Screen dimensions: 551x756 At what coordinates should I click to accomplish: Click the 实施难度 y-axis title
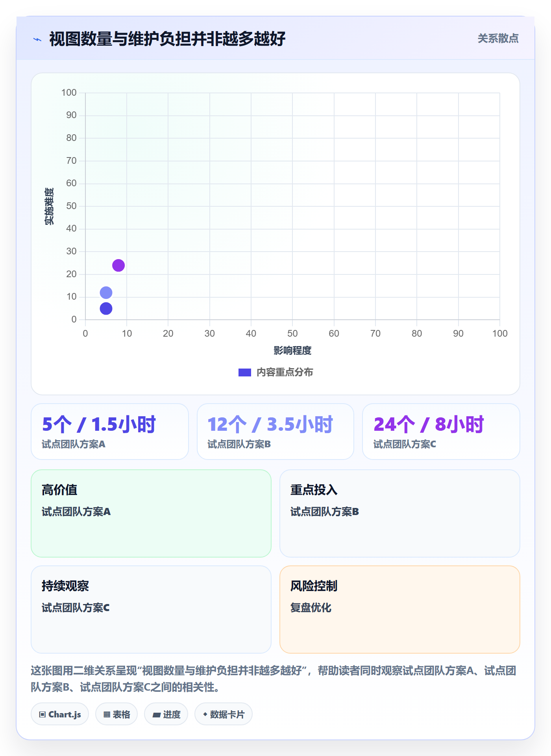(x=49, y=206)
